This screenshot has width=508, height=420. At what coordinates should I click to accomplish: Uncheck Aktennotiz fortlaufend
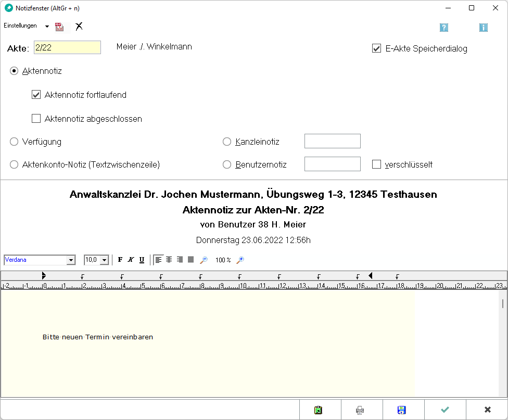click(x=36, y=95)
